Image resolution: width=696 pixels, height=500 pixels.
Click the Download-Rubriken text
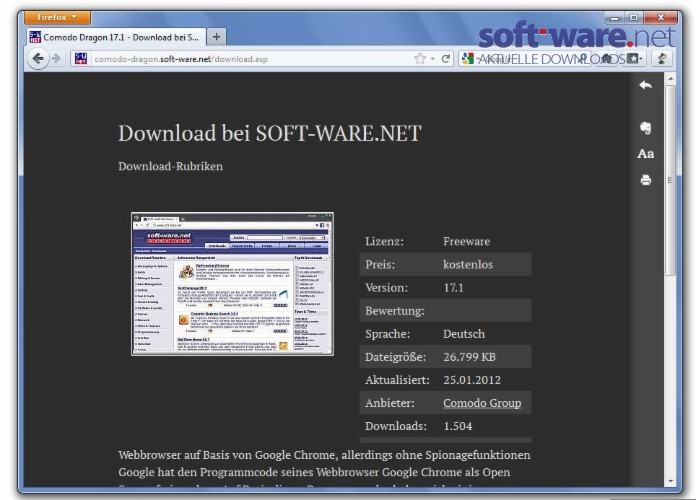(170, 166)
